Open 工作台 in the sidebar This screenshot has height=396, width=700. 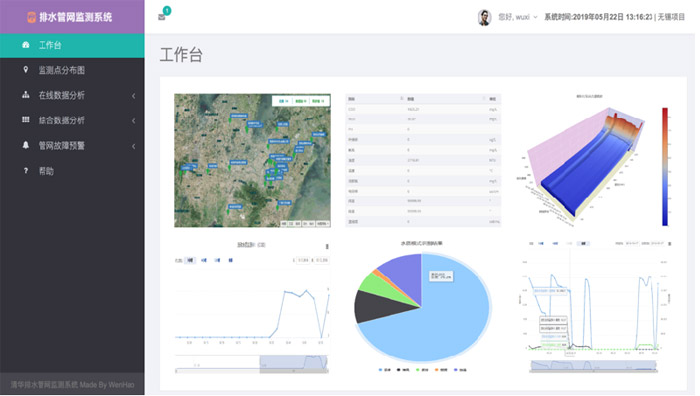72,45
